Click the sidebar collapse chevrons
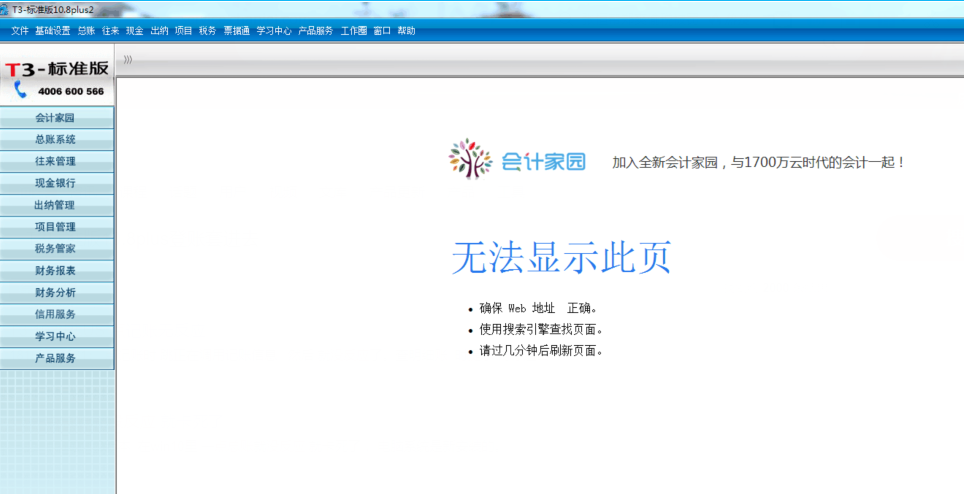The width and height of the screenshot is (964, 494). coord(128,60)
